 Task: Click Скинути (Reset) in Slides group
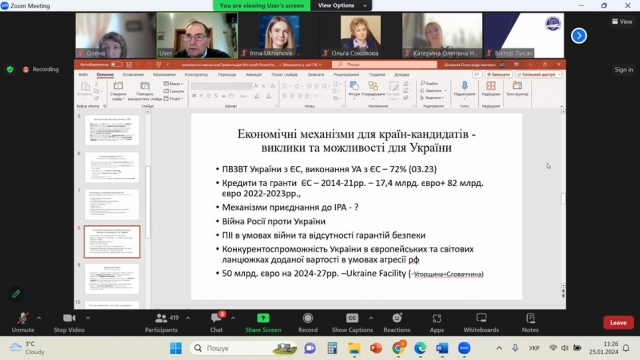pyautogui.click(x=173, y=91)
